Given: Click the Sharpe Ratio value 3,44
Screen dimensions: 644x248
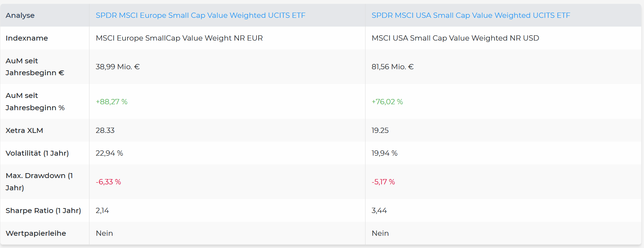Looking at the screenshot, I should 379,211.
